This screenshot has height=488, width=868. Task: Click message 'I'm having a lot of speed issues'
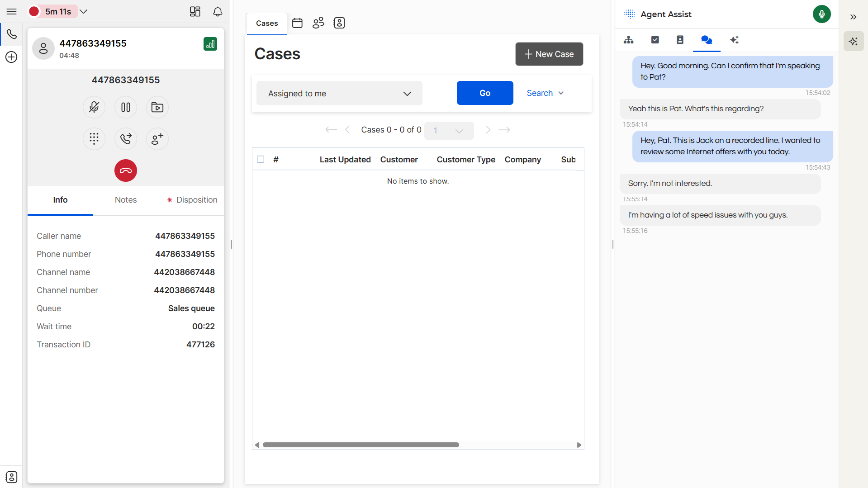pos(720,215)
